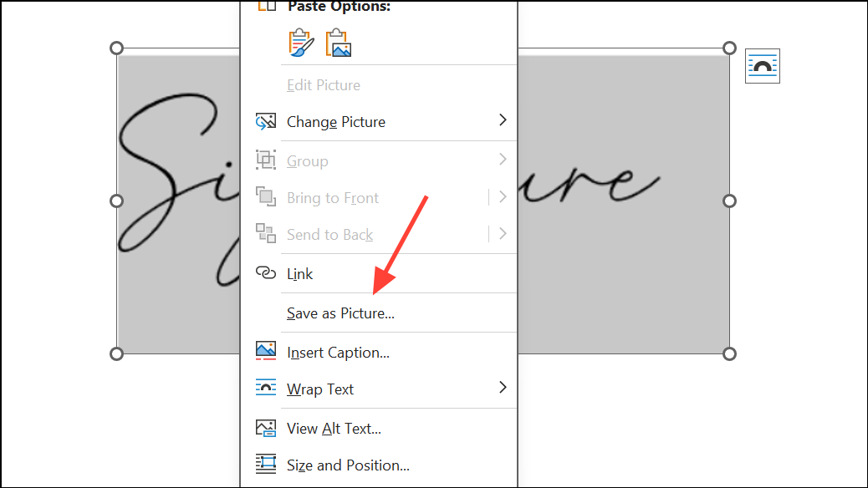Click the Insert Caption picture icon
Viewport: 868px width, 488px height.
pyautogui.click(x=265, y=351)
